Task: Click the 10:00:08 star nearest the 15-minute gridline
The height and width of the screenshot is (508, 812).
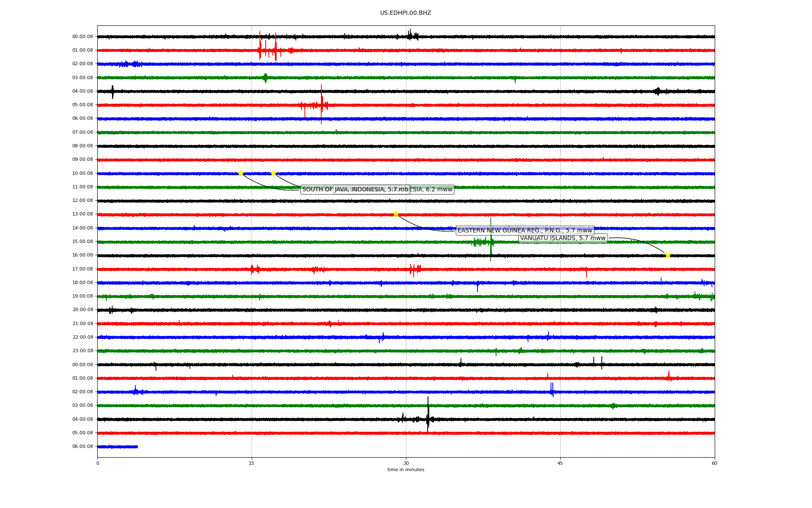Action: pyautogui.click(x=241, y=173)
